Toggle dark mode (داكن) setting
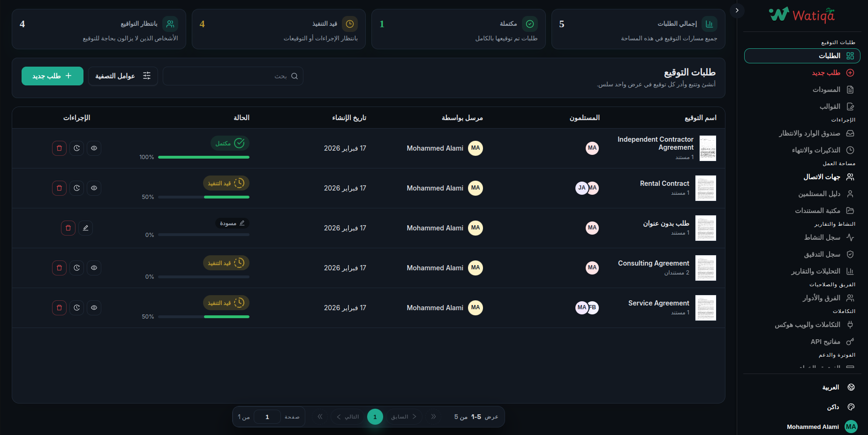The width and height of the screenshot is (868, 435). click(832, 407)
